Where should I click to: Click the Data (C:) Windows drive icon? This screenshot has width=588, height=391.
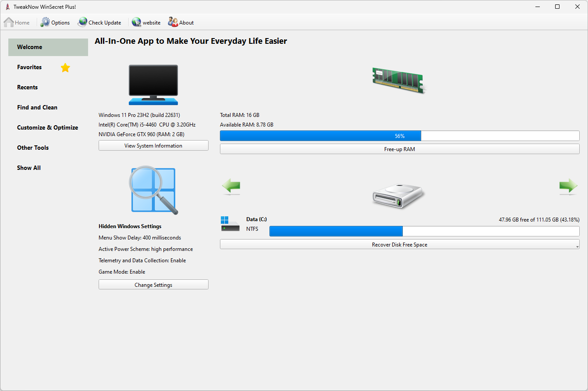tap(230, 224)
